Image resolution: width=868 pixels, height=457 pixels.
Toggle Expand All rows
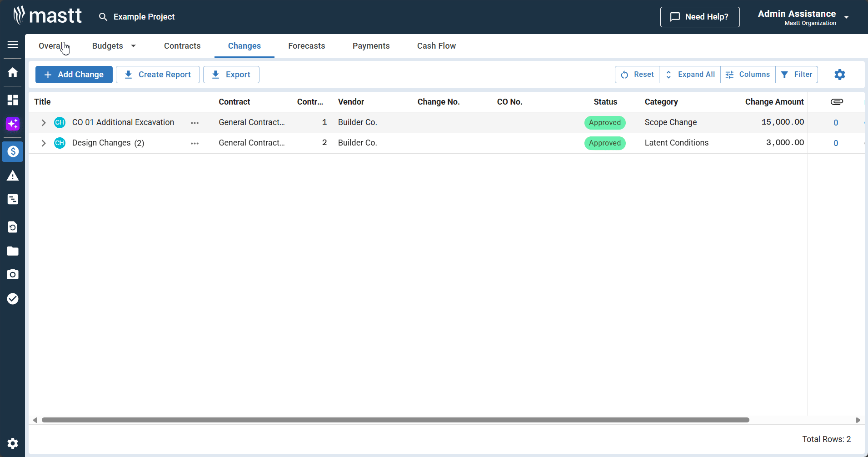coord(690,75)
